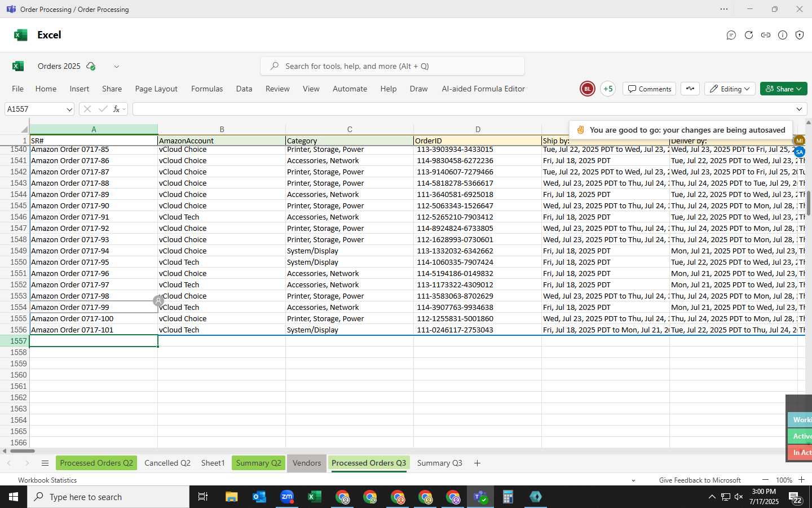Click the catch-up activity icon
812x508 pixels.
(690, 89)
